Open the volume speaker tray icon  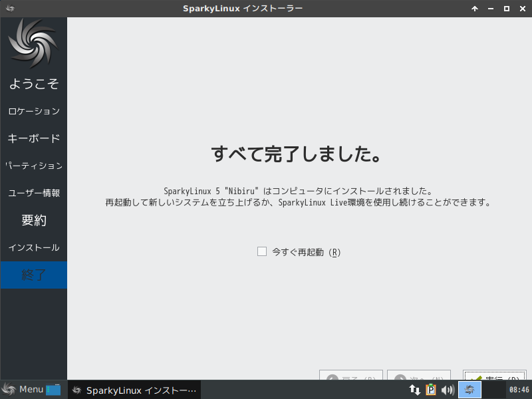[448, 390]
